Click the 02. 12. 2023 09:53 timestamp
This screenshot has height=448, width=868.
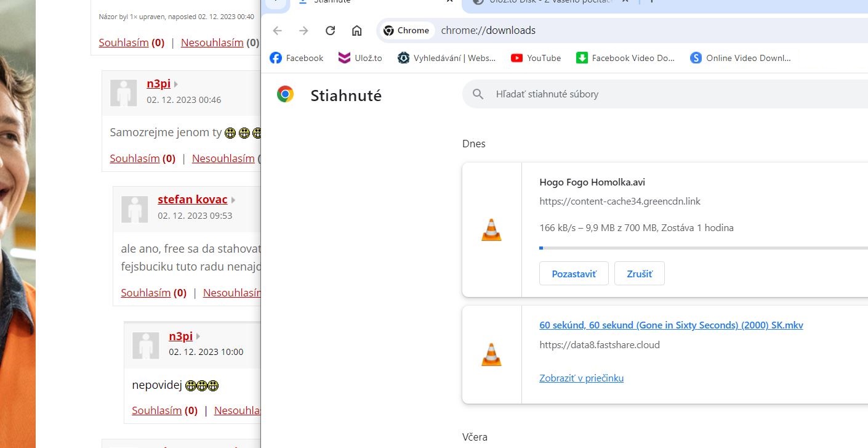tap(195, 216)
